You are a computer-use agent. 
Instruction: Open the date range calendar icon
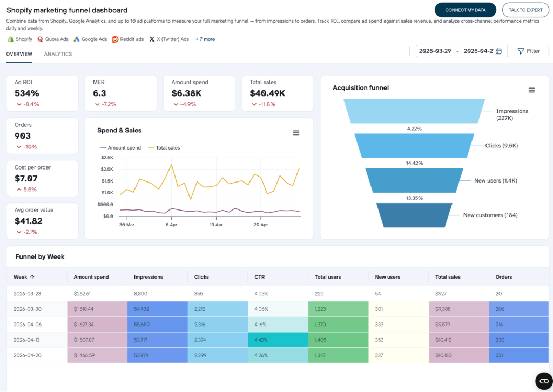point(498,51)
